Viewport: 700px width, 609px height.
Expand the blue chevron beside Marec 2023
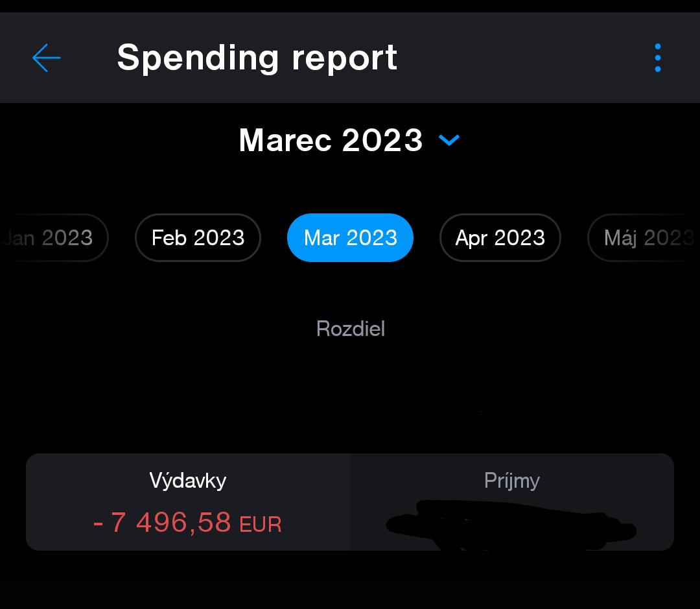click(x=449, y=140)
